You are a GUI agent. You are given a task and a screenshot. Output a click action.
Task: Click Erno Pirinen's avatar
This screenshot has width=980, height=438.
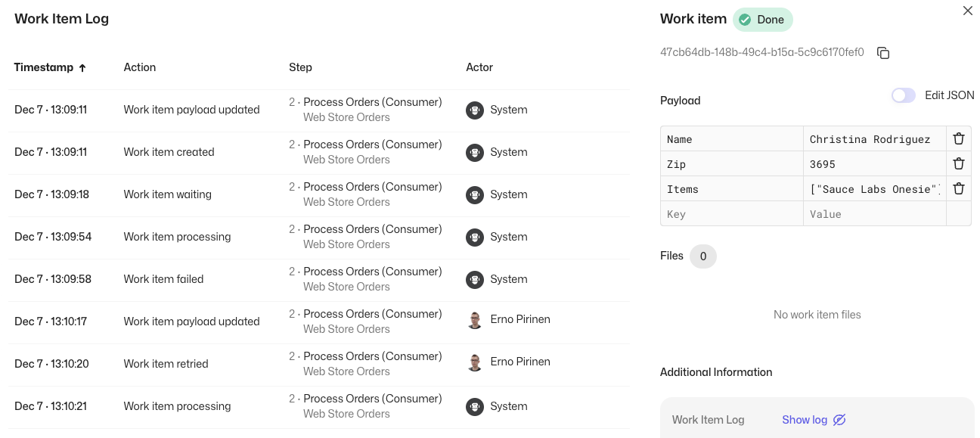click(x=474, y=319)
